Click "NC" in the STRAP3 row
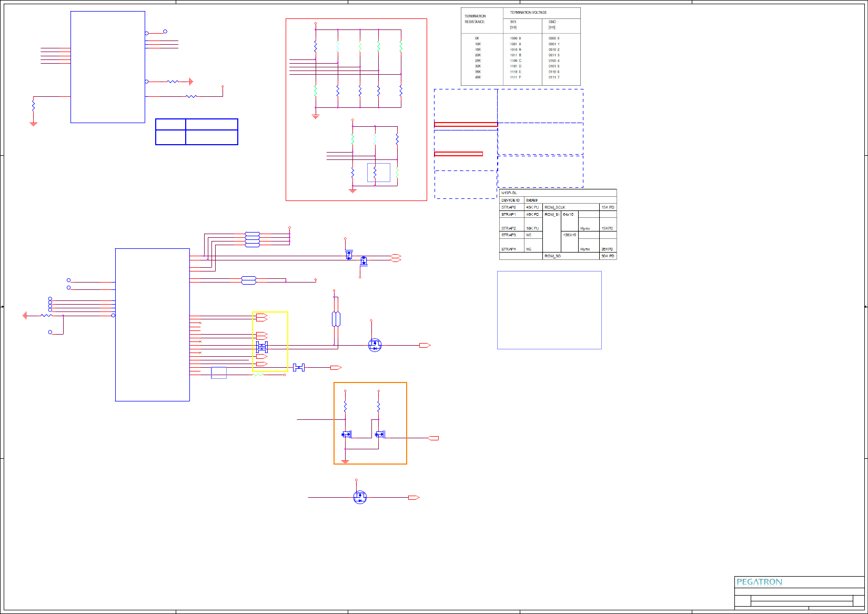 [x=529, y=235]
